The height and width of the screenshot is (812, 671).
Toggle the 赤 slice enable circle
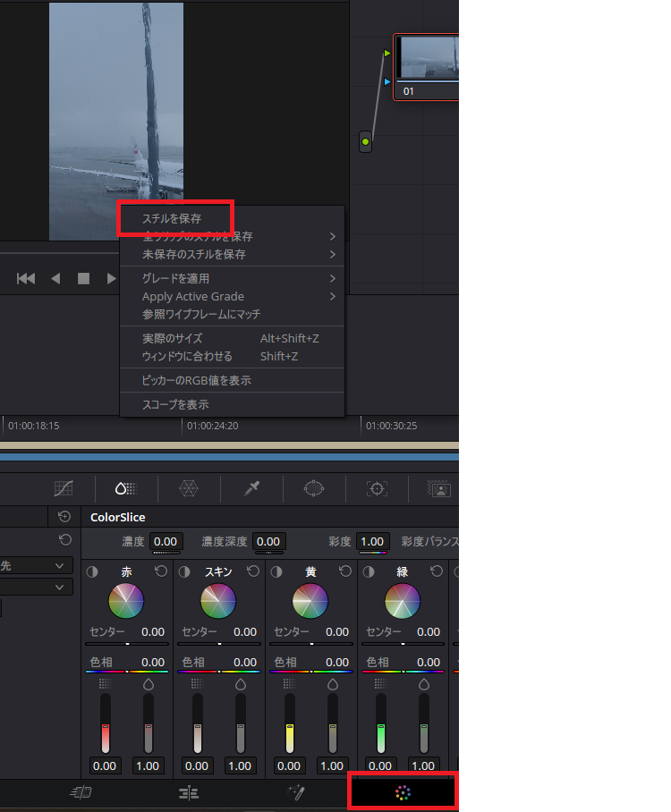click(x=92, y=571)
